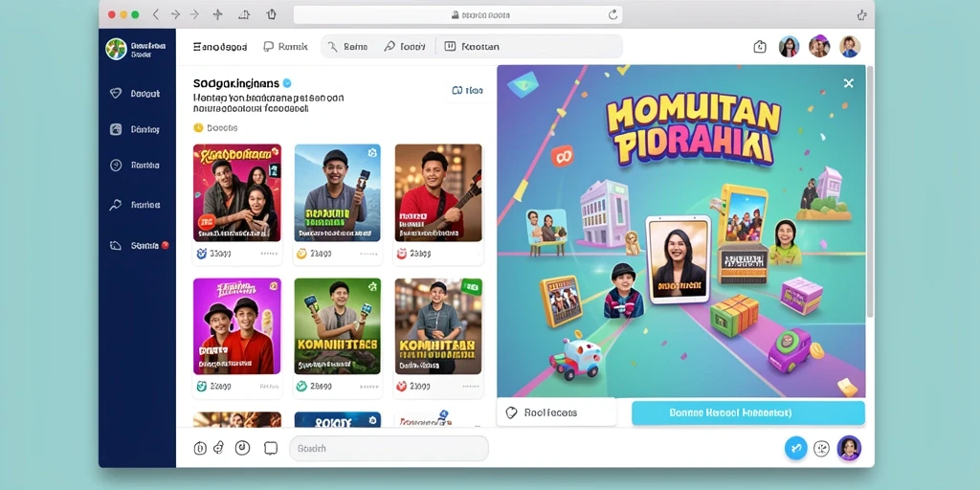Screen dimensions: 980x490
Task: Open the green card man holding phones
Action: pos(338,326)
